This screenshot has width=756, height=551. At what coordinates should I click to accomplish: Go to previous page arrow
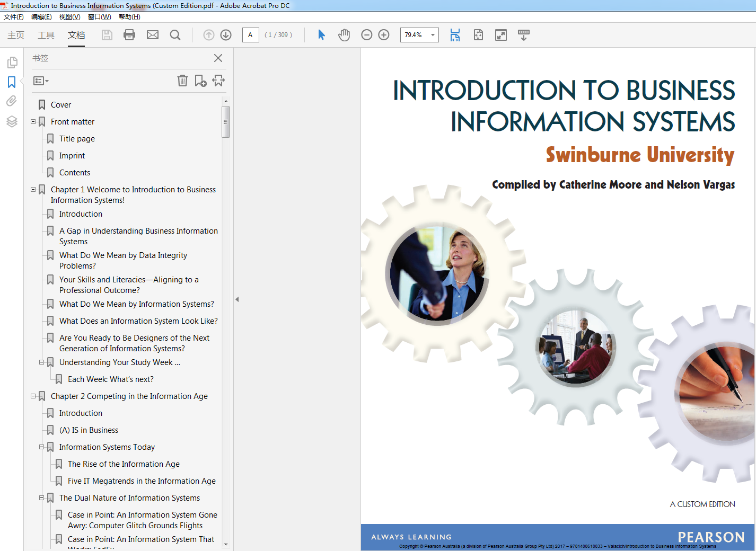pyautogui.click(x=209, y=35)
